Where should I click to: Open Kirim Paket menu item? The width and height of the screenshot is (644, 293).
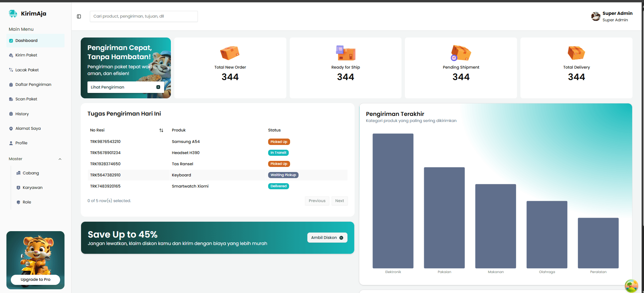coord(35,55)
